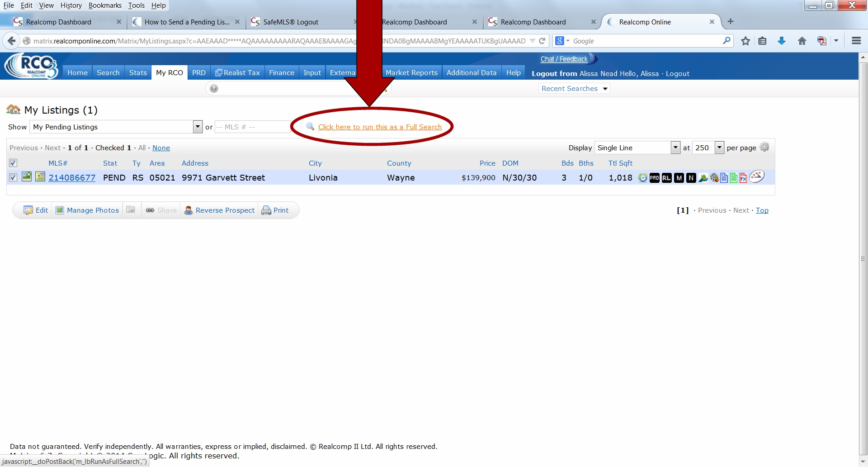Switch to How to Send a Pending browser tab
The width and height of the screenshot is (868, 467).
[187, 22]
